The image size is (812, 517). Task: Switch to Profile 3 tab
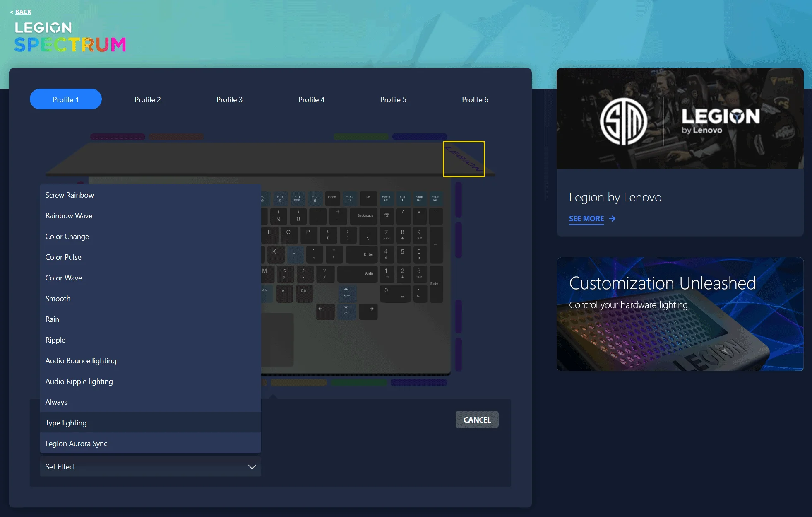(x=230, y=99)
